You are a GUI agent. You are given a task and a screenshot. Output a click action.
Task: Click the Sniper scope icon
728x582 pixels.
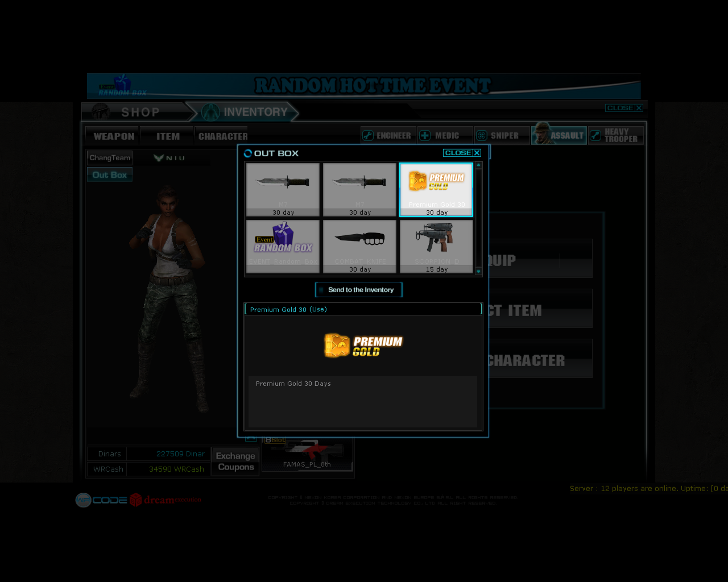482,135
